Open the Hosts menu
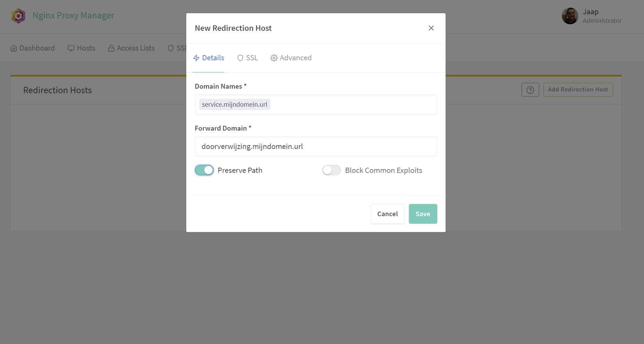 [81, 48]
